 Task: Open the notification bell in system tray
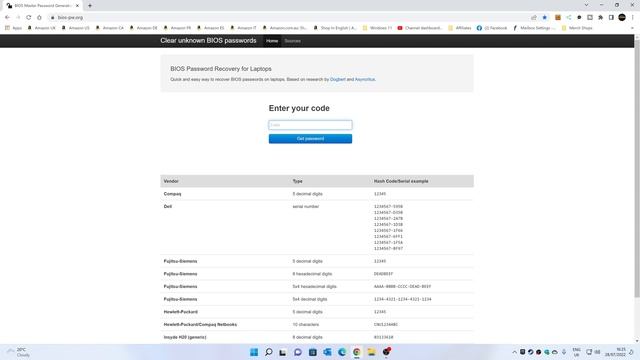click(631, 352)
